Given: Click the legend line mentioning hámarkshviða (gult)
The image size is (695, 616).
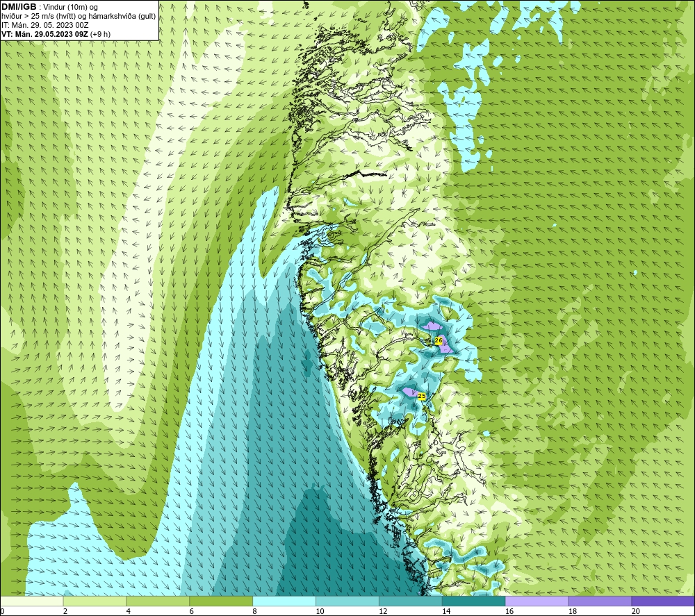Looking at the screenshot, I should coord(79,17).
